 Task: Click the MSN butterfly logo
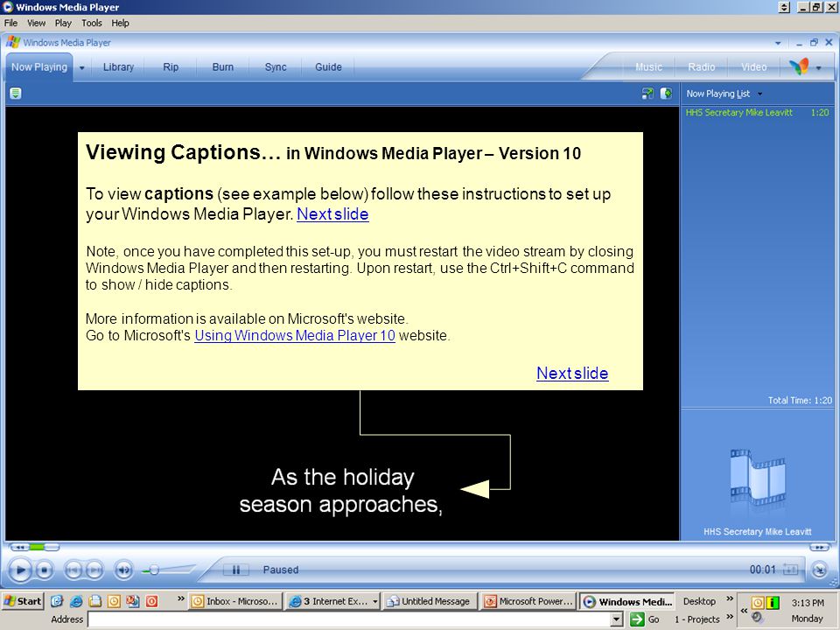799,67
